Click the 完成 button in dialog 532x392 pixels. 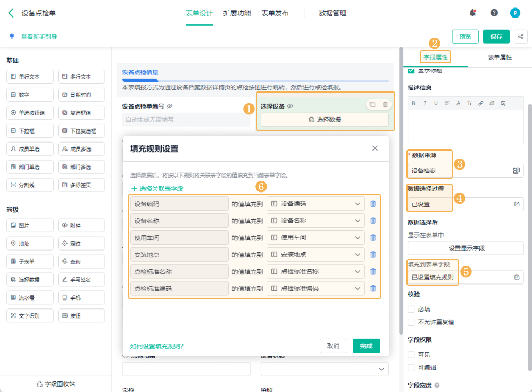click(x=366, y=346)
